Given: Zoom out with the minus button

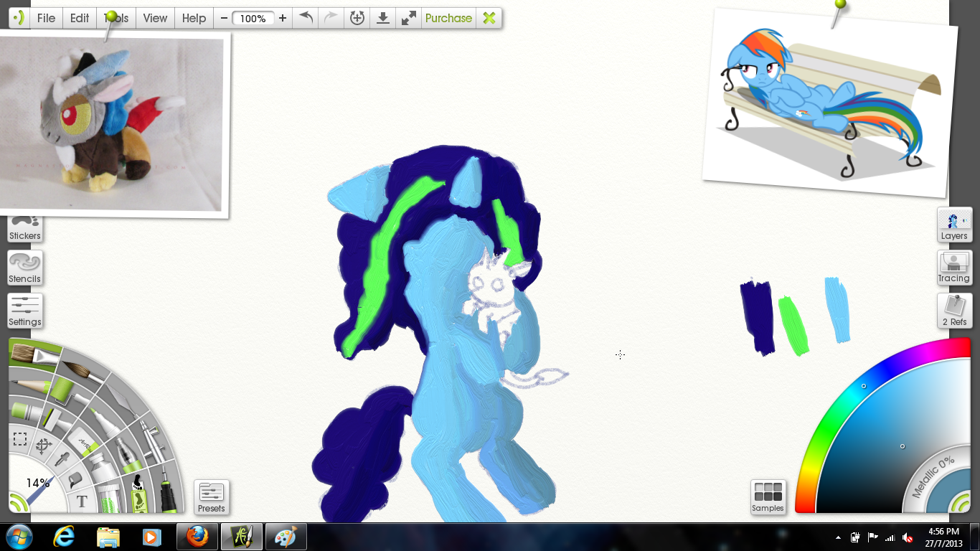Looking at the screenshot, I should pyautogui.click(x=224, y=18).
